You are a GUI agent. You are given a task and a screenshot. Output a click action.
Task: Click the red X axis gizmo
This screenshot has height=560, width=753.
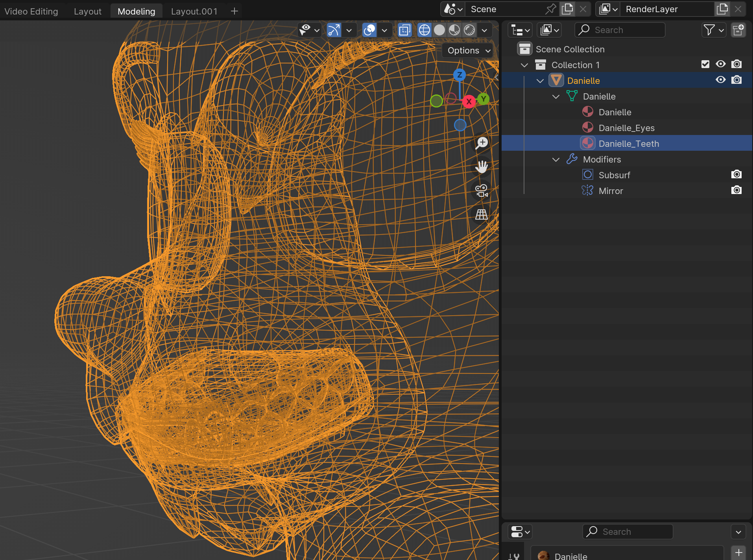pyautogui.click(x=469, y=102)
